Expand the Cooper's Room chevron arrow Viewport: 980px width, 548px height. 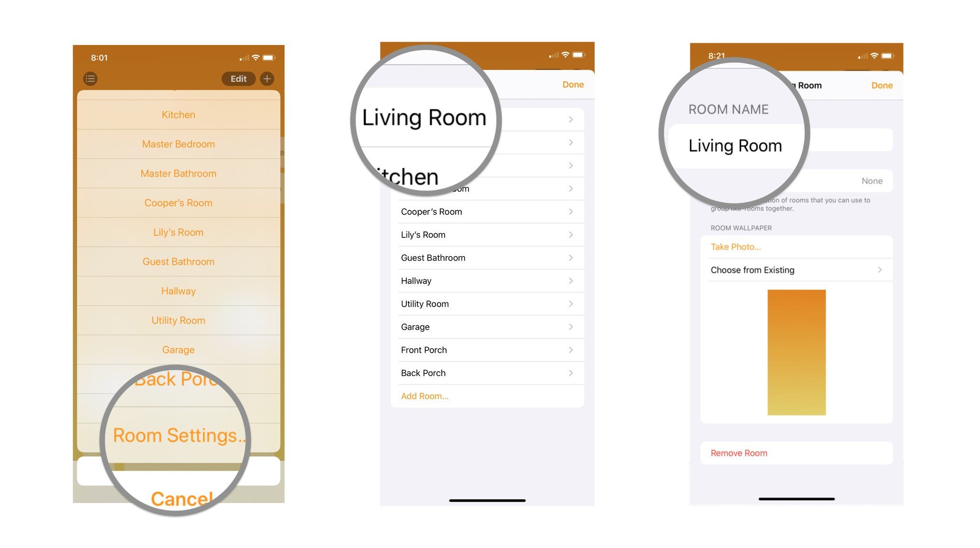coord(571,211)
